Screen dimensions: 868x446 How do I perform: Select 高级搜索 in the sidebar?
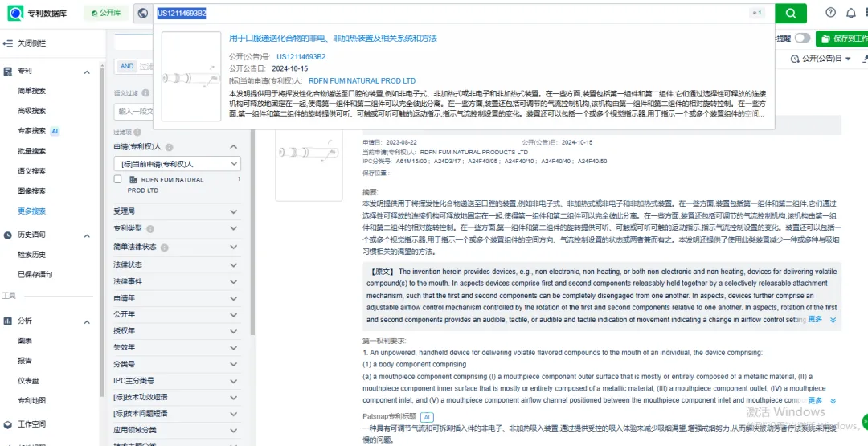pos(32,111)
